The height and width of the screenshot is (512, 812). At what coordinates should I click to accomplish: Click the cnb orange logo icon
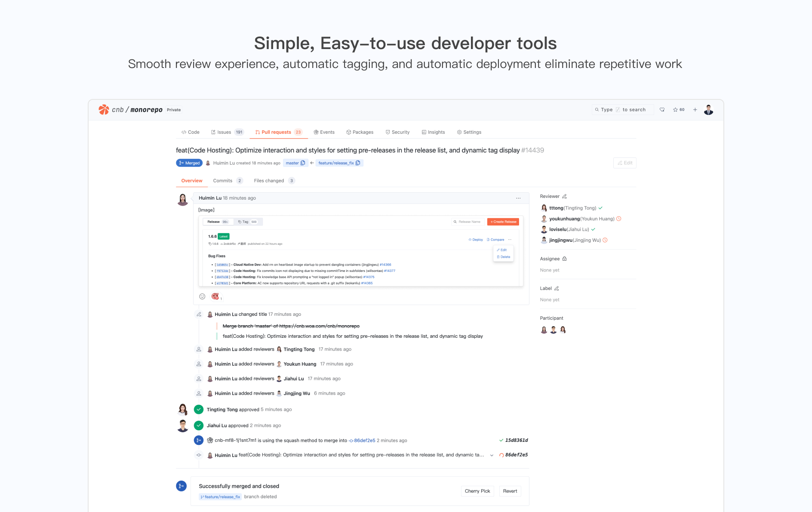tap(104, 110)
